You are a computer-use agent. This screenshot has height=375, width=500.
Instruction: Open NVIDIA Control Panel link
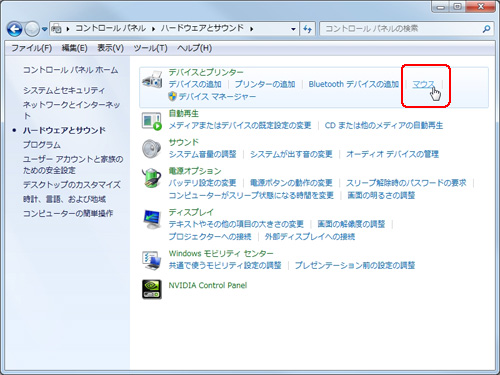pos(208,286)
